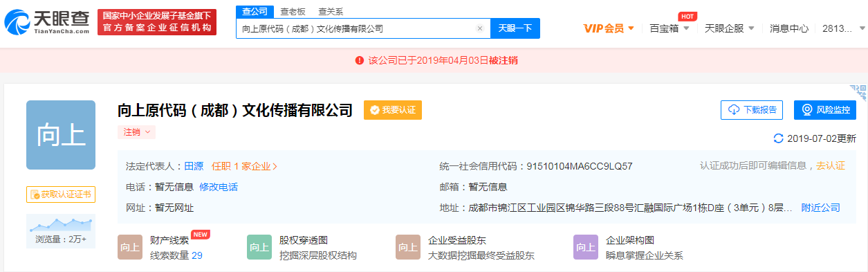Click the 向上 company logo thumbnail
868x272 pixels.
click(x=61, y=135)
